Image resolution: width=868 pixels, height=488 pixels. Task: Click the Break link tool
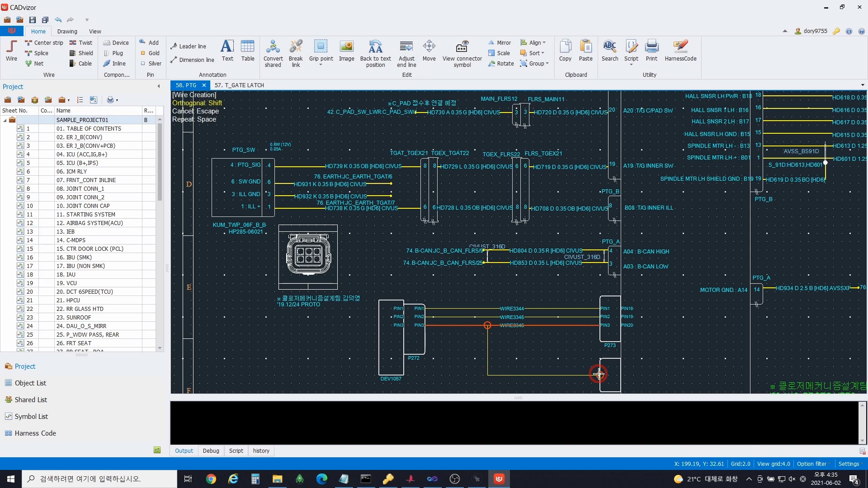click(x=296, y=53)
